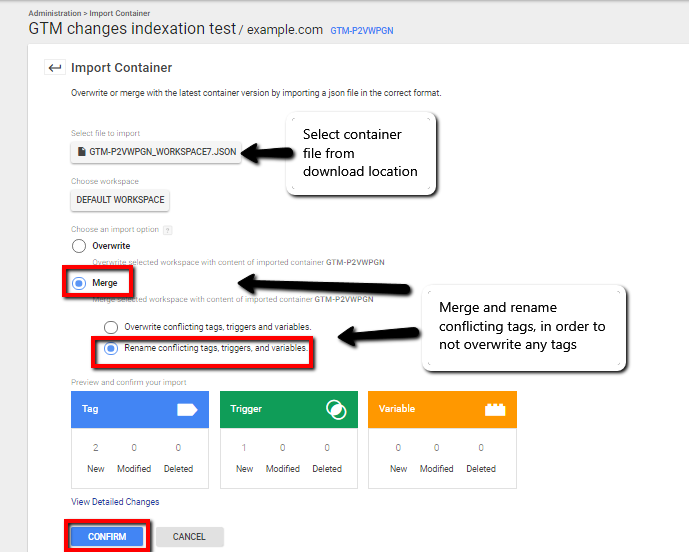Click the file icon on the JSON file button

(82, 152)
